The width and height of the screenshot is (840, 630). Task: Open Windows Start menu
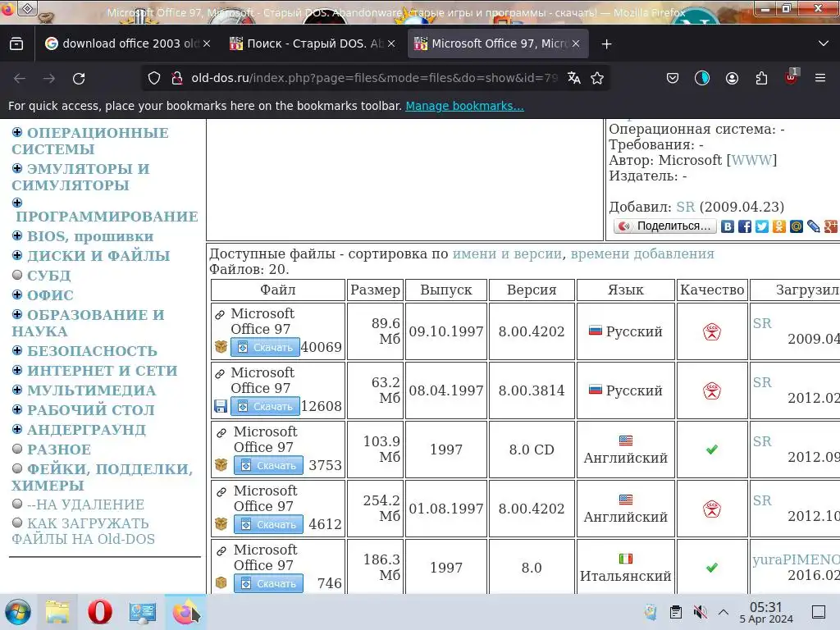click(x=18, y=612)
